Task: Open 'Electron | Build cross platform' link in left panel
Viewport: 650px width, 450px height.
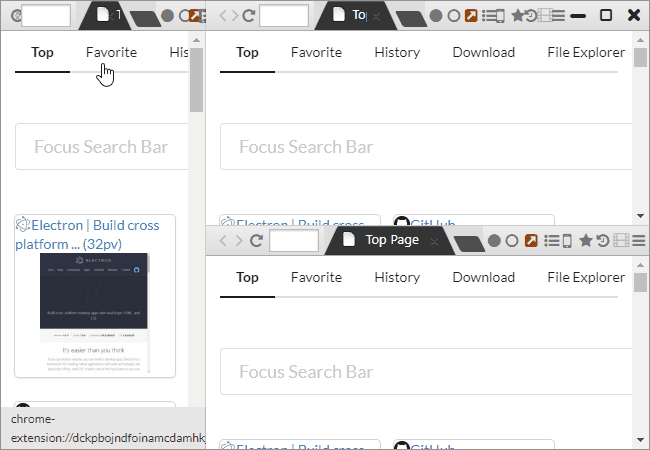Action: point(87,235)
